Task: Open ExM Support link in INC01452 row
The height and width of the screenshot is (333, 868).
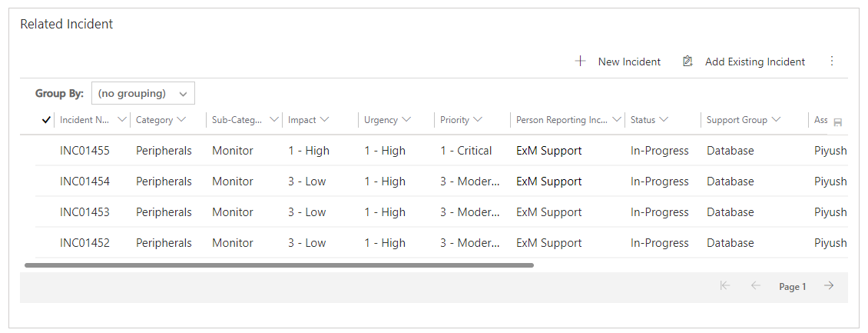Action: (x=549, y=243)
